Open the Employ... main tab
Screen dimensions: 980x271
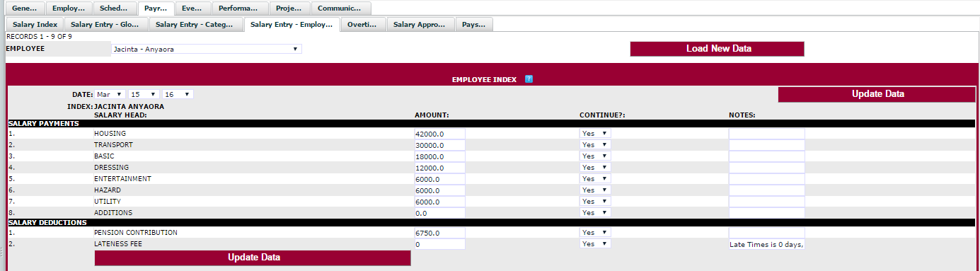(x=69, y=8)
